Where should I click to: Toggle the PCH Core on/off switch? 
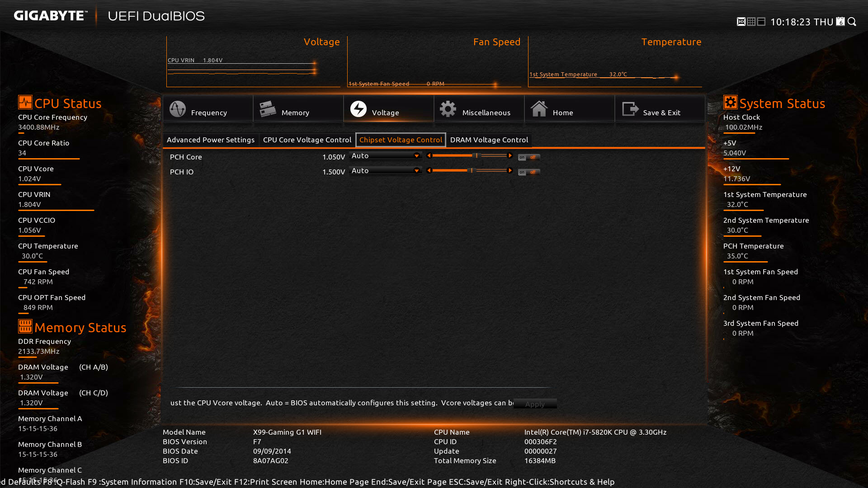click(x=529, y=157)
